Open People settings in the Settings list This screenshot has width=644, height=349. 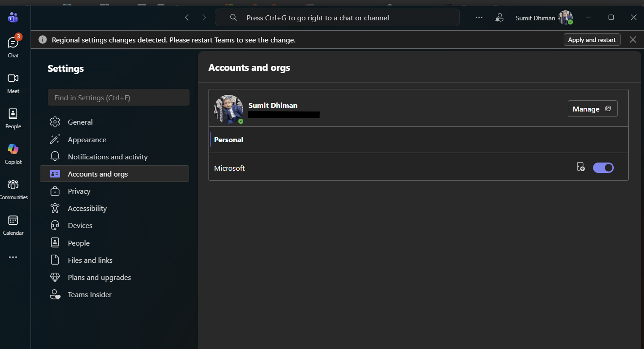tap(114, 243)
